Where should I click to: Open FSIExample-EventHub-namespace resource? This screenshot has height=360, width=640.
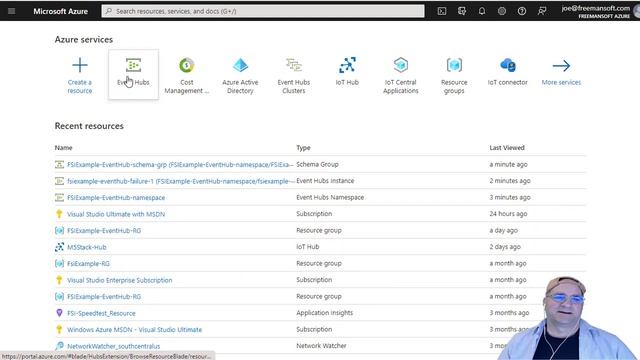[116, 198]
